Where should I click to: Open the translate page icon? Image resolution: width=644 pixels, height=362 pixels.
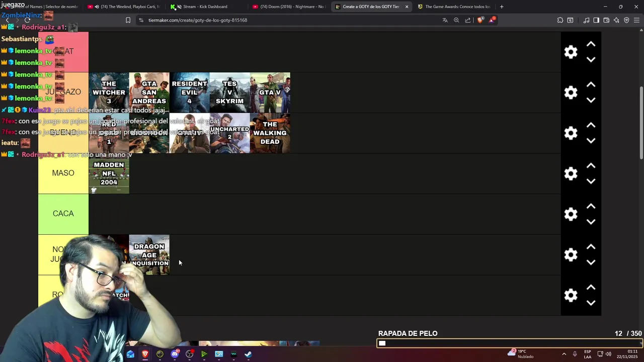tap(445, 20)
